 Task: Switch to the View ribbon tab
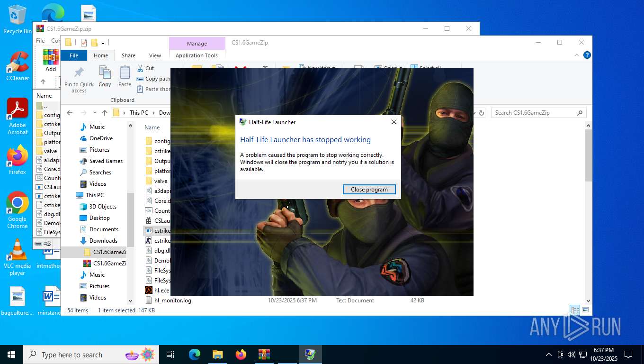(155, 55)
